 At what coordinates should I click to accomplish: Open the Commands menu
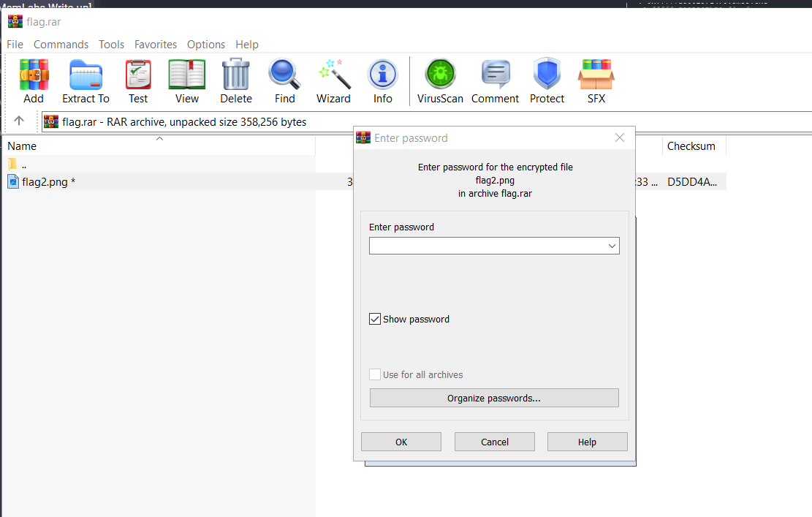click(x=61, y=45)
